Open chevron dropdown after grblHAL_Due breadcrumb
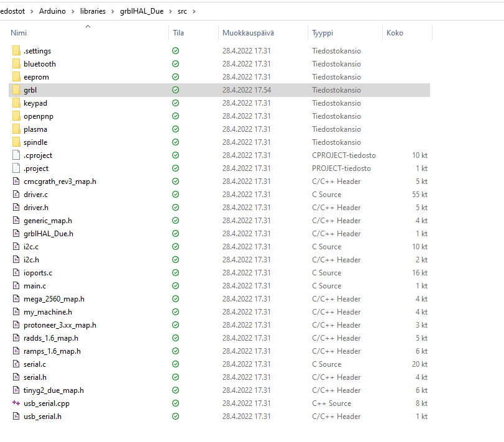Screen dimensions: 504x442 (x=171, y=11)
